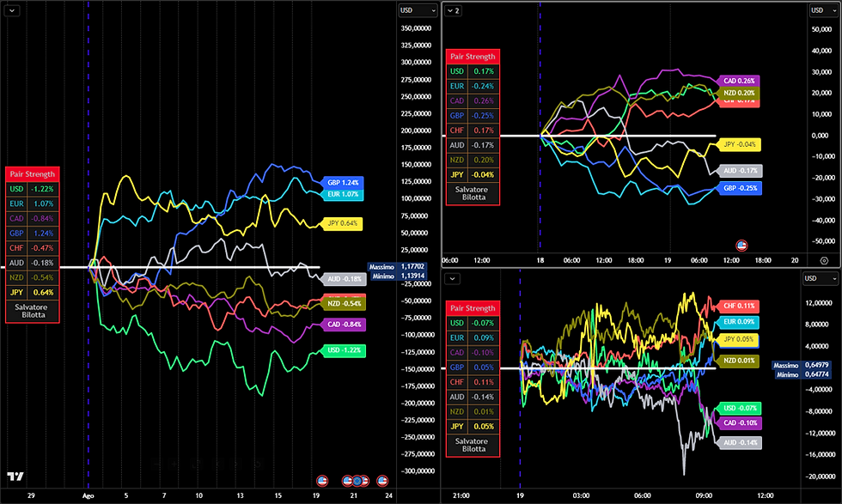
Task: Select the AUD -0.17% line label
Action: tap(741, 171)
